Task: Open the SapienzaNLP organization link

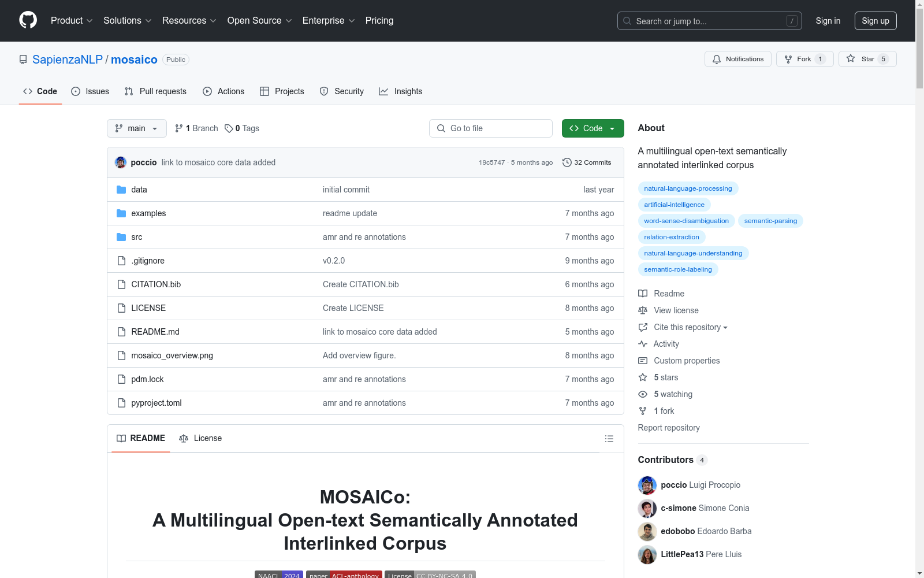Action: point(68,60)
